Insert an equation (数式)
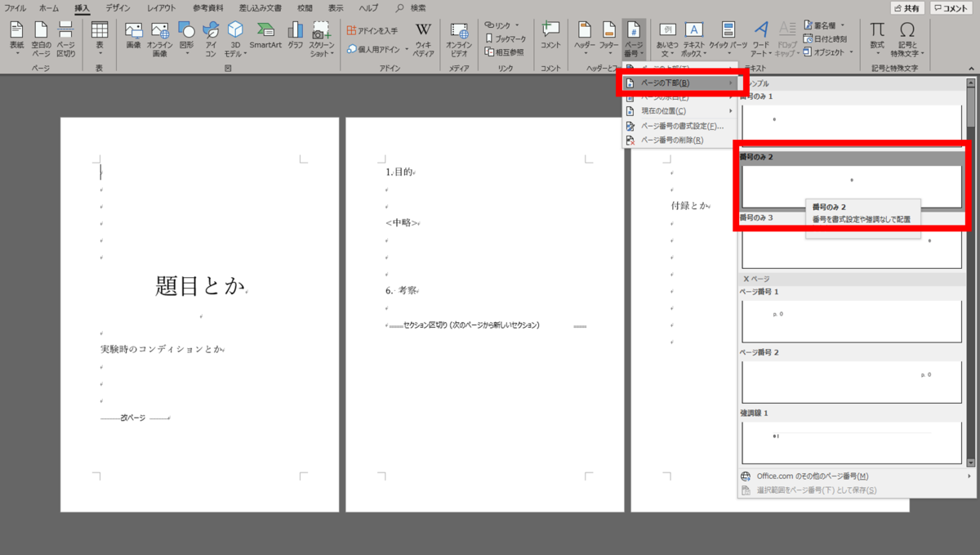 (x=877, y=38)
